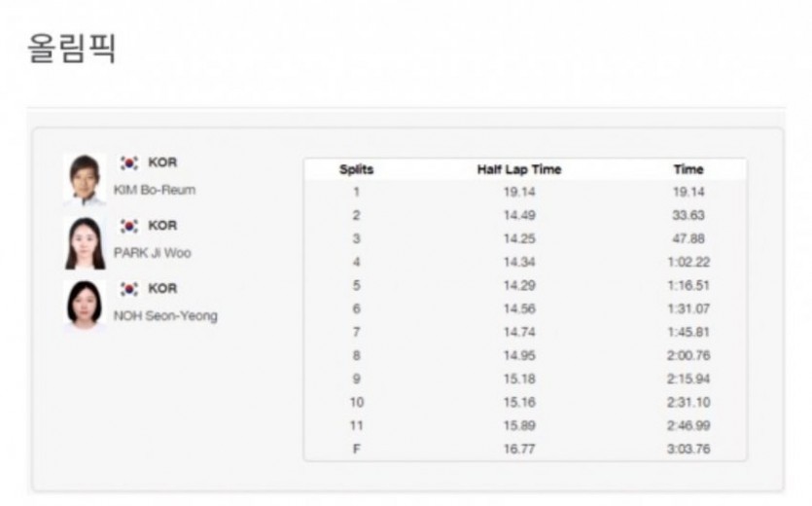Click the 올림픽 page heading
Viewport: 812px width, 506px height.
click(x=71, y=48)
